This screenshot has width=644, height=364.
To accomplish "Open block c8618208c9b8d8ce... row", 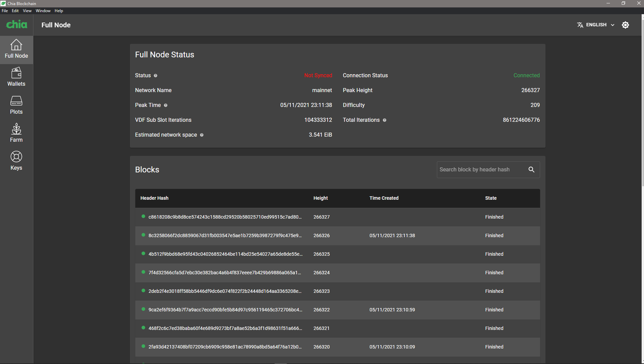I will [337, 217].
